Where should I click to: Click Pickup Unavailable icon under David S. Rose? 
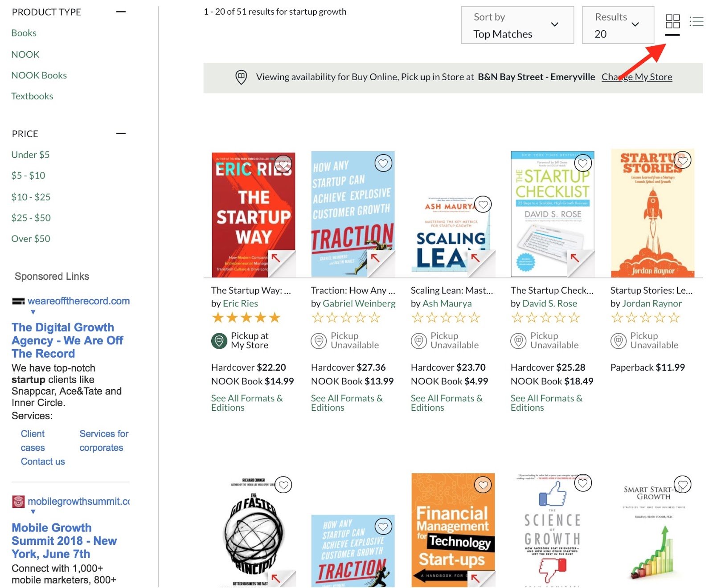[x=518, y=341]
